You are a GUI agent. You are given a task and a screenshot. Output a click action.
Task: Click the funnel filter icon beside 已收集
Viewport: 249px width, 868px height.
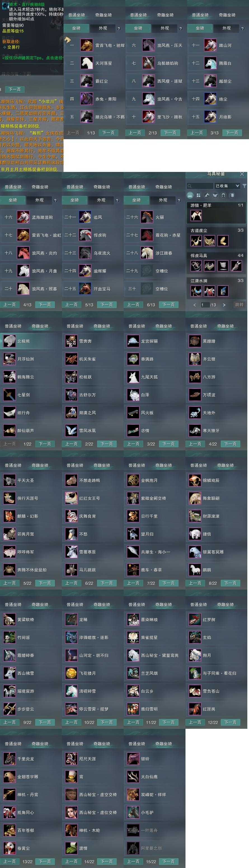pos(245,186)
